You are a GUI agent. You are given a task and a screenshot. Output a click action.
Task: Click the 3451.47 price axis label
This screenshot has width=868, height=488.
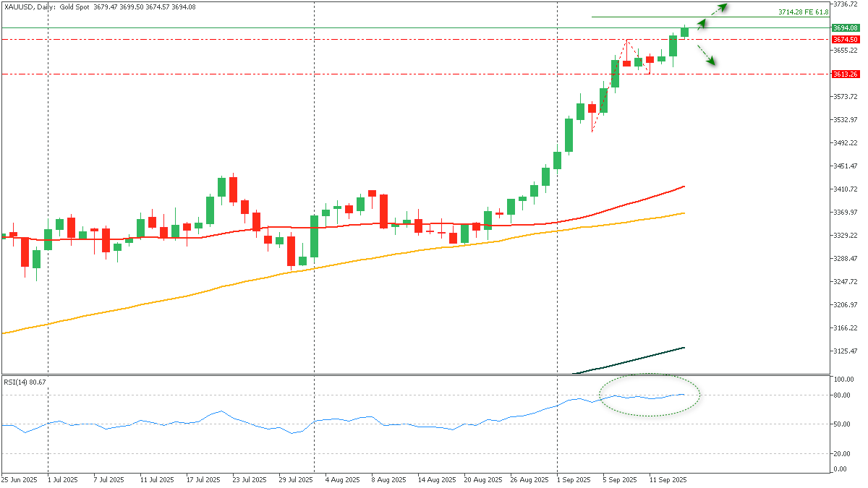(846, 166)
